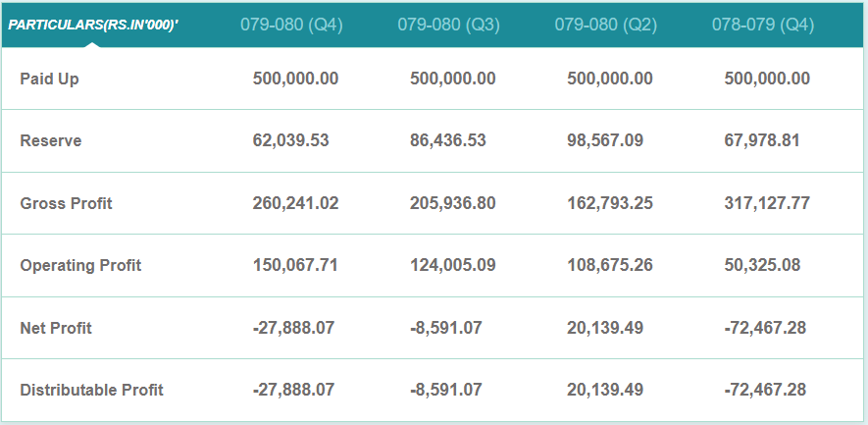
Task: Click the Reserve row label
Action: pos(51,140)
